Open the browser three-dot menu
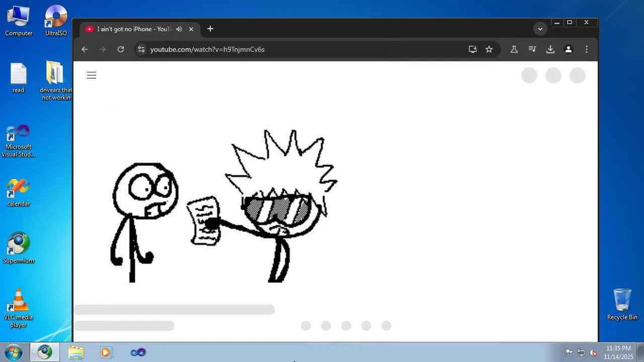 coord(587,49)
